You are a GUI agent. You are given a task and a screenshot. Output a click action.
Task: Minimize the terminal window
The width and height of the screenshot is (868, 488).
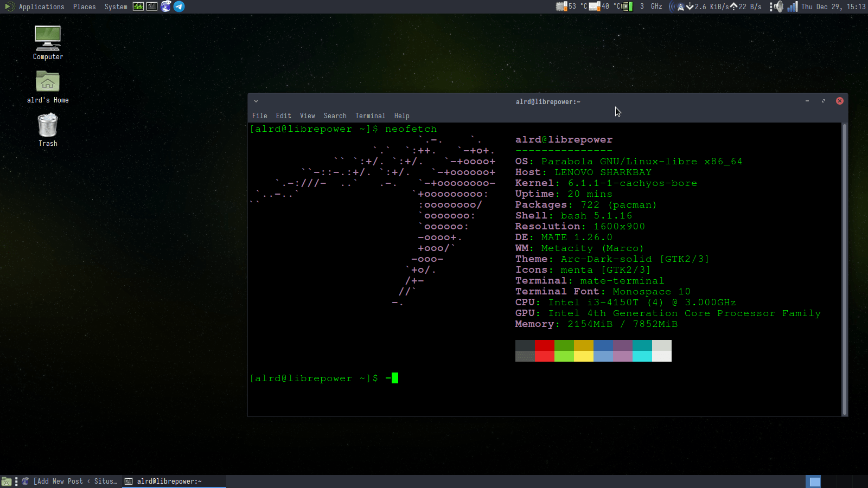pyautogui.click(x=807, y=101)
